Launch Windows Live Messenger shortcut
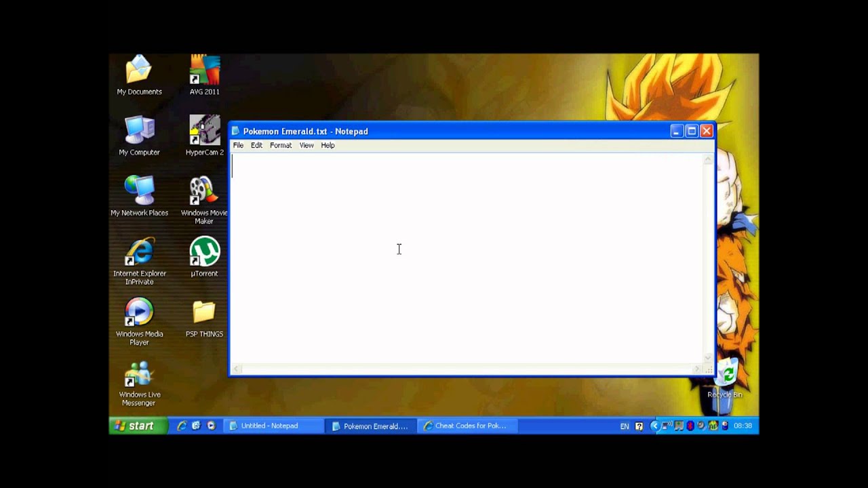The width and height of the screenshot is (868, 488). [139, 384]
